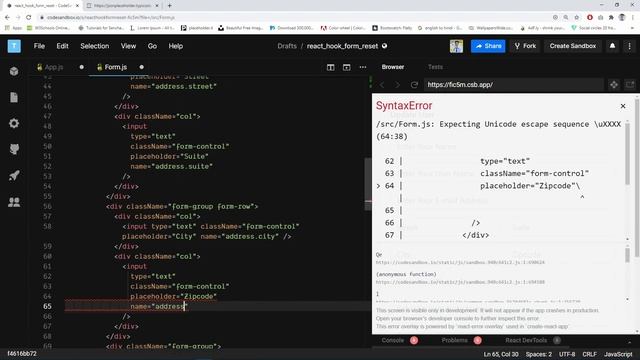
Task: Click Ln 65, Col 30 status entry
Action: [x=501, y=354]
